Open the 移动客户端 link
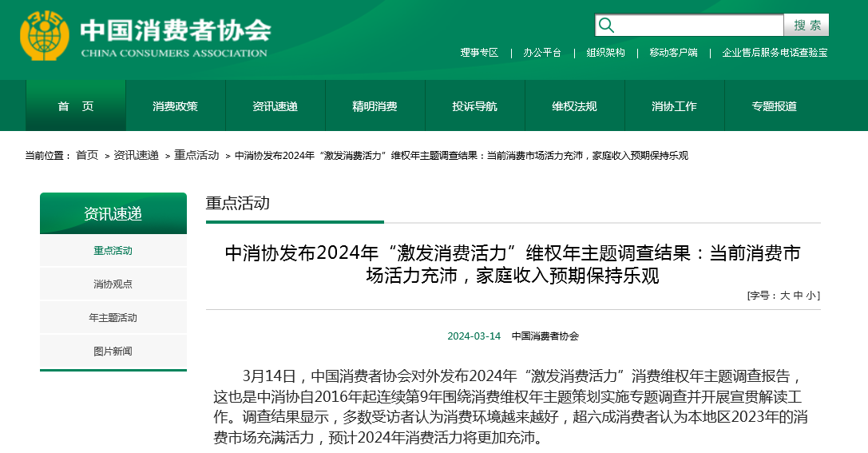The width and height of the screenshot is (868, 453). click(674, 53)
